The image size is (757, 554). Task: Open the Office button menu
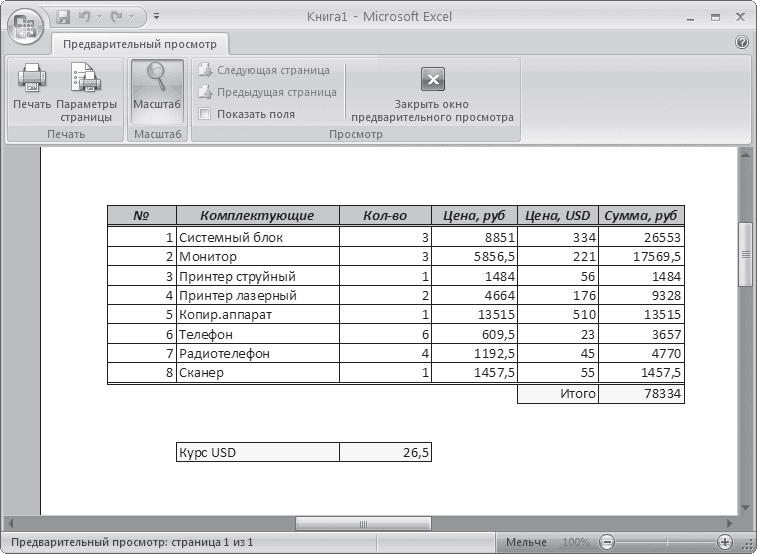pos(26,27)
